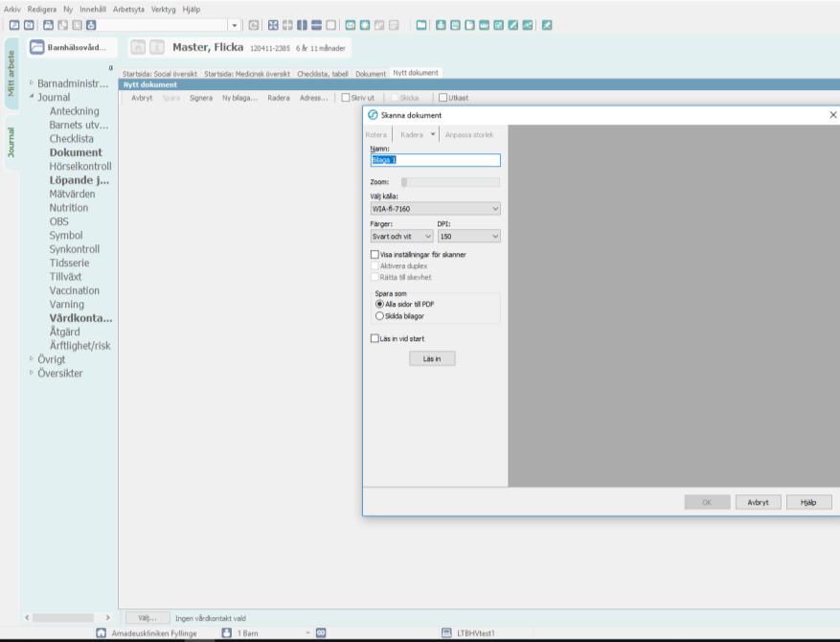Click the Zoom slider handle
This screenshot has width=840, height=642.
(x=404, y=182)
